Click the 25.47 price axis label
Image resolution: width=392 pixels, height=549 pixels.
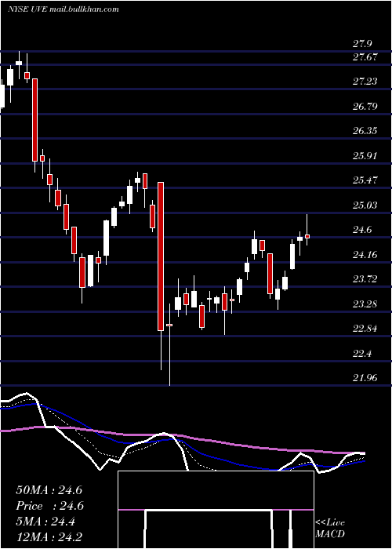[365, 180]
